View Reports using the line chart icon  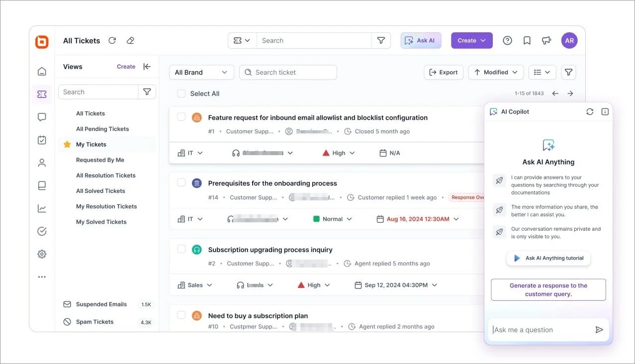coord(42,208)
